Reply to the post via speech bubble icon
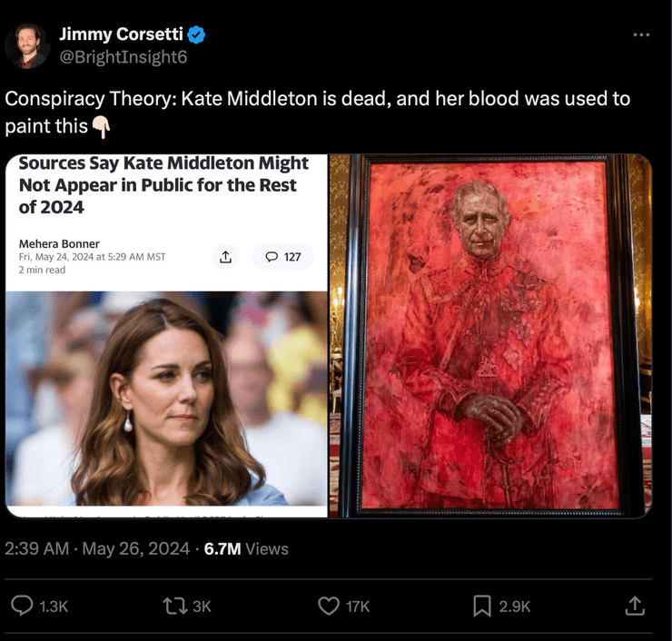This screenshot has height=641, width=672. [x=22, y=606]
